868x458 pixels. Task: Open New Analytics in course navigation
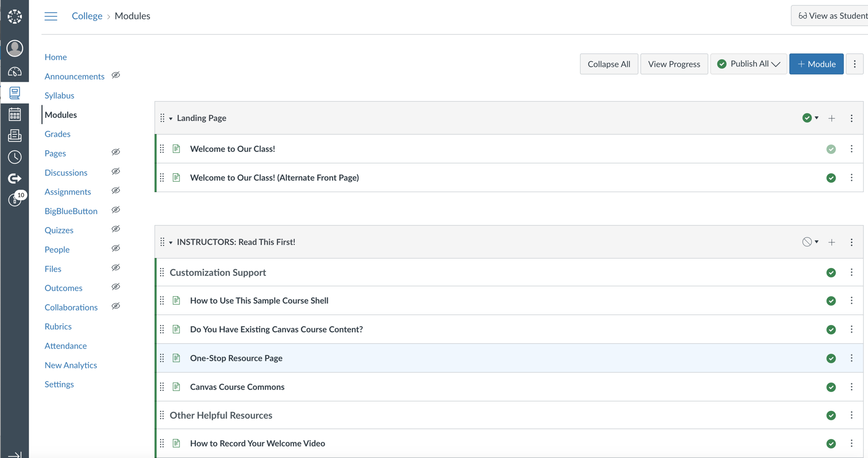pyautogui.click(x=71, y=365)
